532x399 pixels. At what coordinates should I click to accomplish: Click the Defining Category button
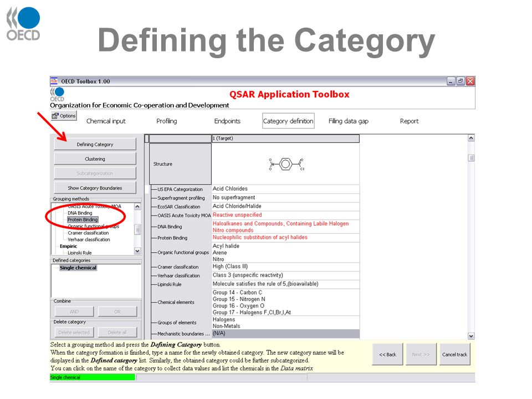click(x=95, y=144)
